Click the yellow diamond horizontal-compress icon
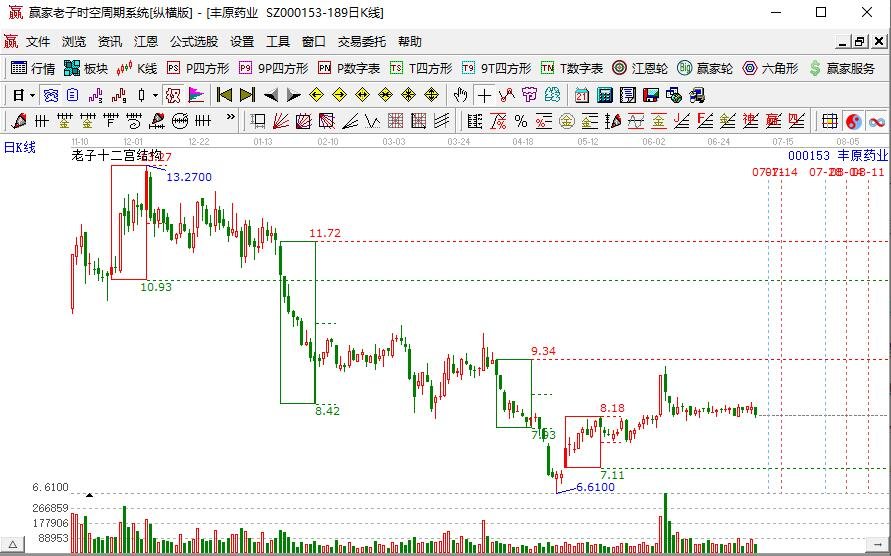Image resolution: width=891 pixels, height=556 pixels. click(x=385, y=95)
